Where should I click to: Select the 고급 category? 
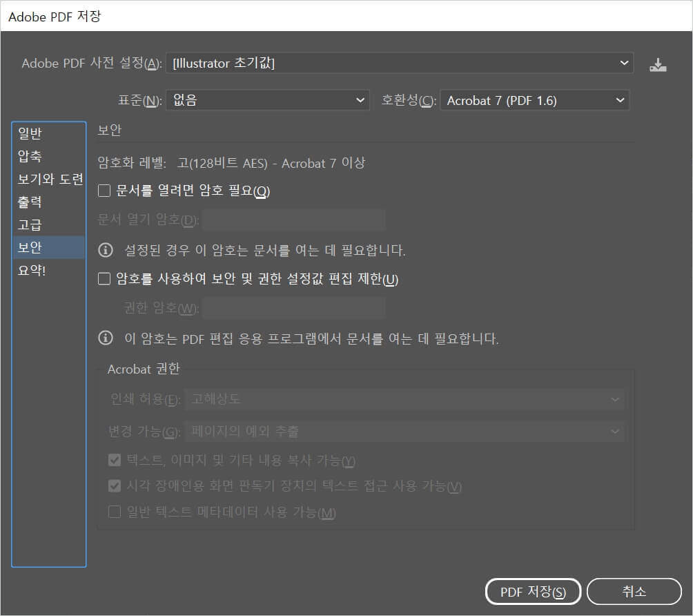48,224
